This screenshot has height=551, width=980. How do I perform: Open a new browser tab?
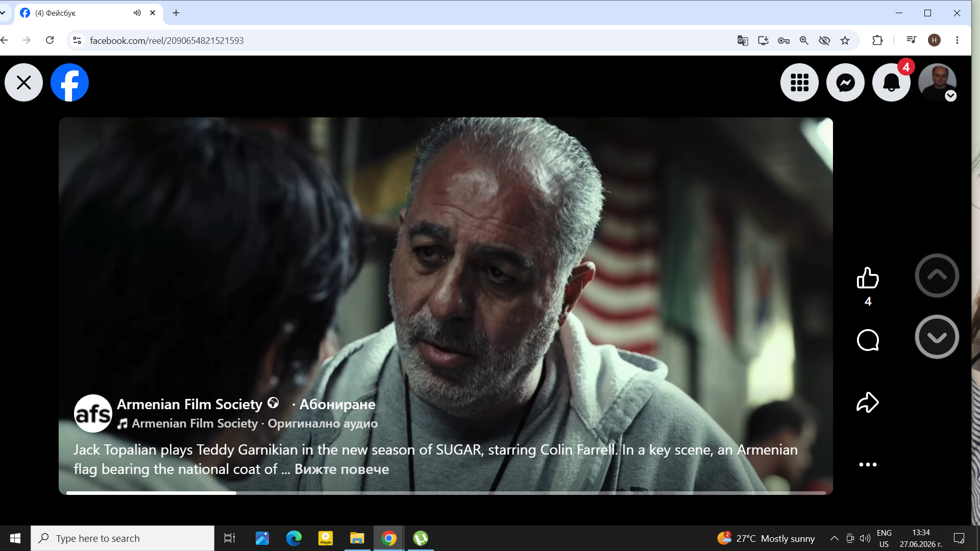[x=176, y=13]
